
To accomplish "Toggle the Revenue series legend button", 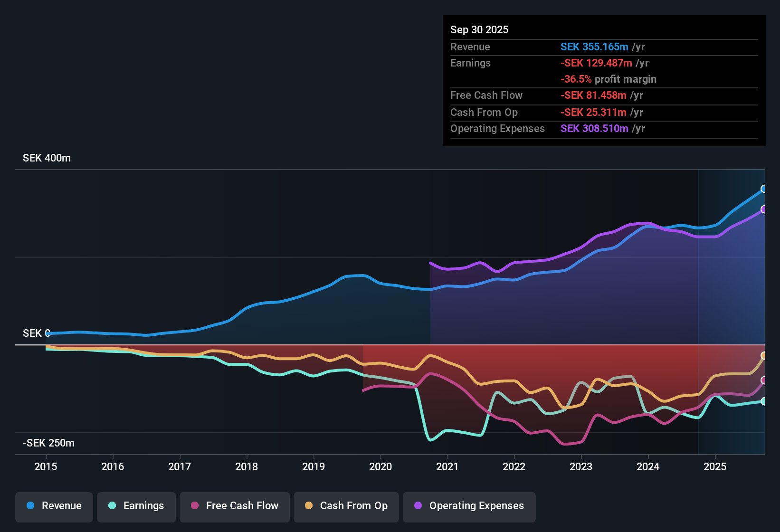I will (54, 506).
